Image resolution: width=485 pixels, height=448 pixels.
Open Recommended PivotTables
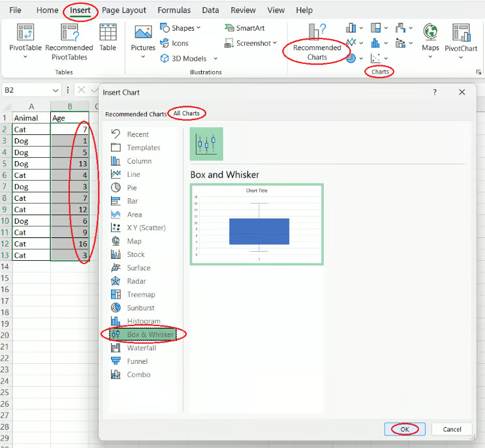69,34
